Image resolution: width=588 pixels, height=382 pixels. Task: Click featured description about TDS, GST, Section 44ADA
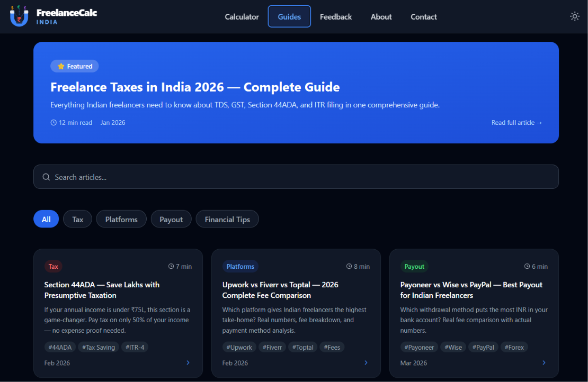point(245,105)
